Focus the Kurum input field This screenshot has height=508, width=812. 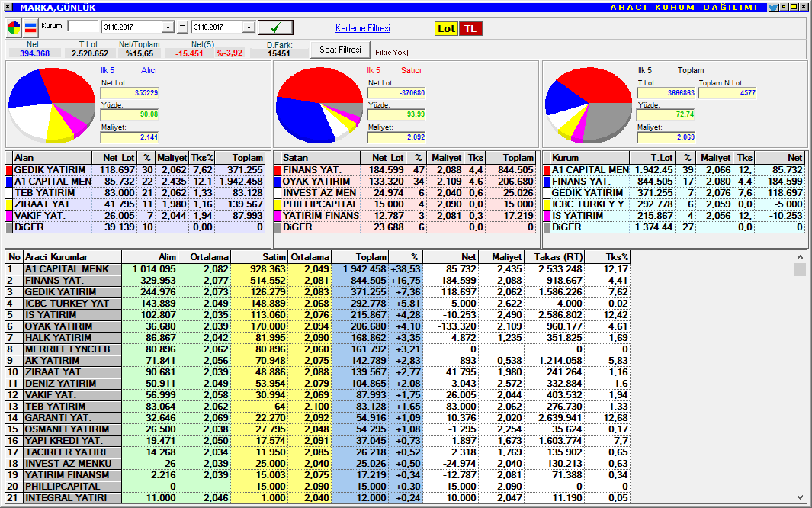pyautogui.click(x=83, y=26)
